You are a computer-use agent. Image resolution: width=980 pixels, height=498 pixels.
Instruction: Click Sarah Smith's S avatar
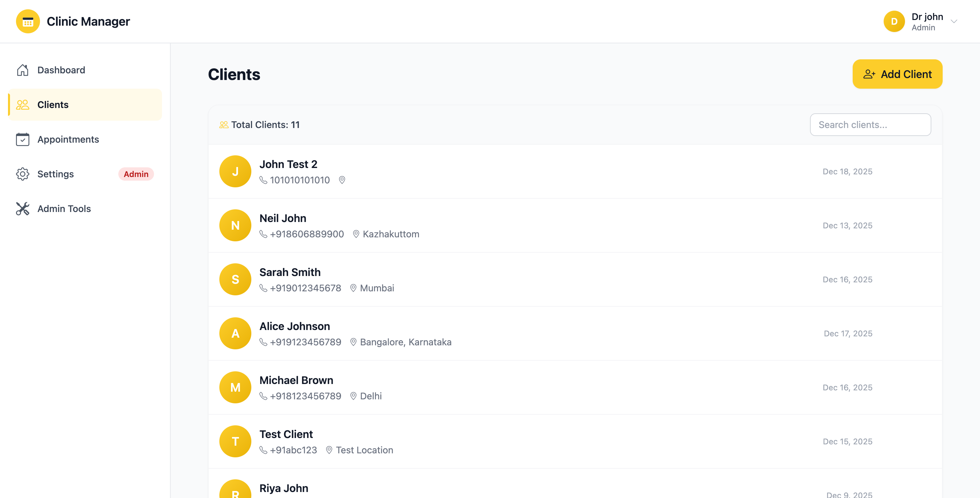235,279
